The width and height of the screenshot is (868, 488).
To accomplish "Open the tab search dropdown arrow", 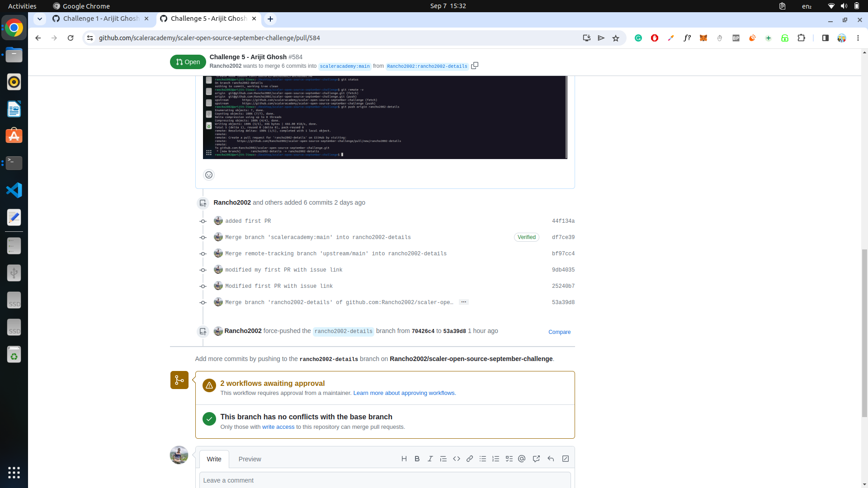I will point(40,19).
